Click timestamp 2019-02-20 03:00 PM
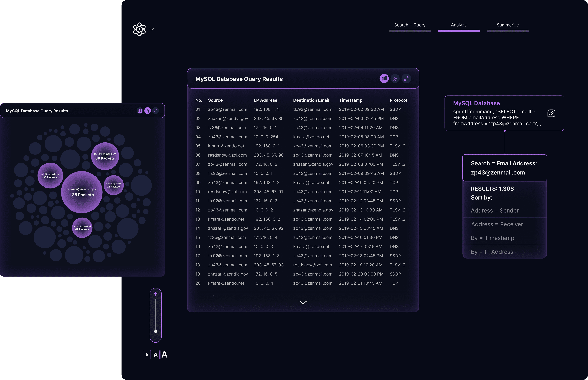This screenshot has height=380, width=588. 361,274
